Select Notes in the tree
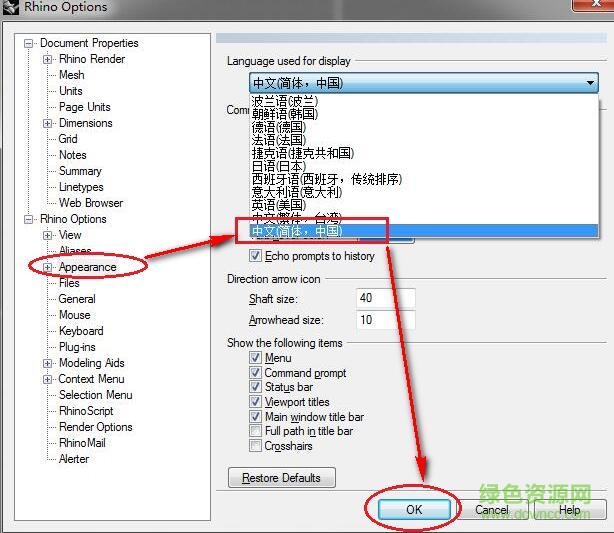The image size is (614, 533). point(73,155)
